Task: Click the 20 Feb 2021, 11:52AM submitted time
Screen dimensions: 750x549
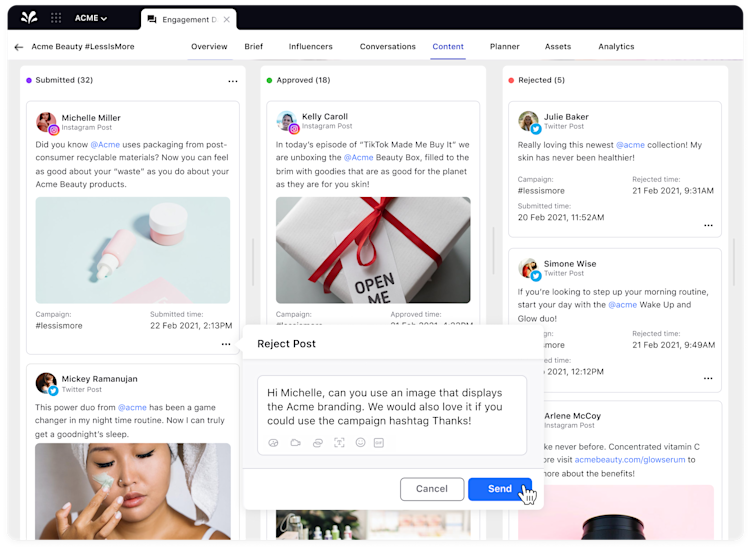Action: [x=561, y=217]
